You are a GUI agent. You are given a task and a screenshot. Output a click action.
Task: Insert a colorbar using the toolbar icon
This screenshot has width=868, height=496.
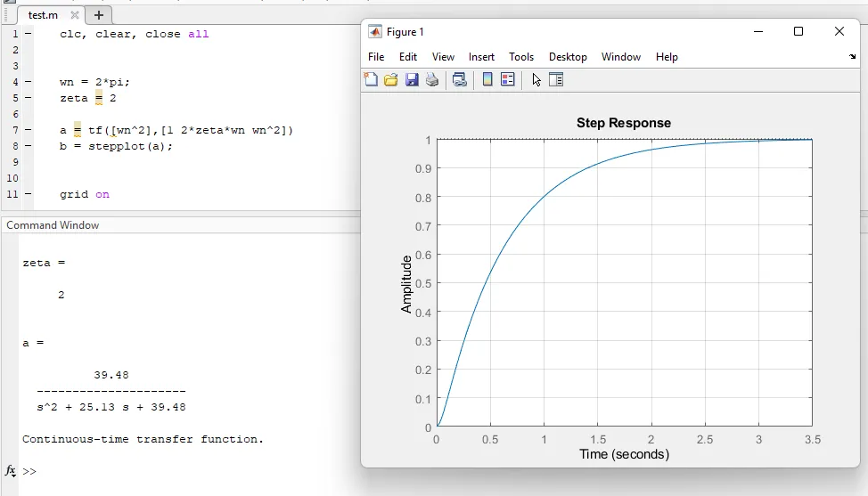[x=487, y=80]
